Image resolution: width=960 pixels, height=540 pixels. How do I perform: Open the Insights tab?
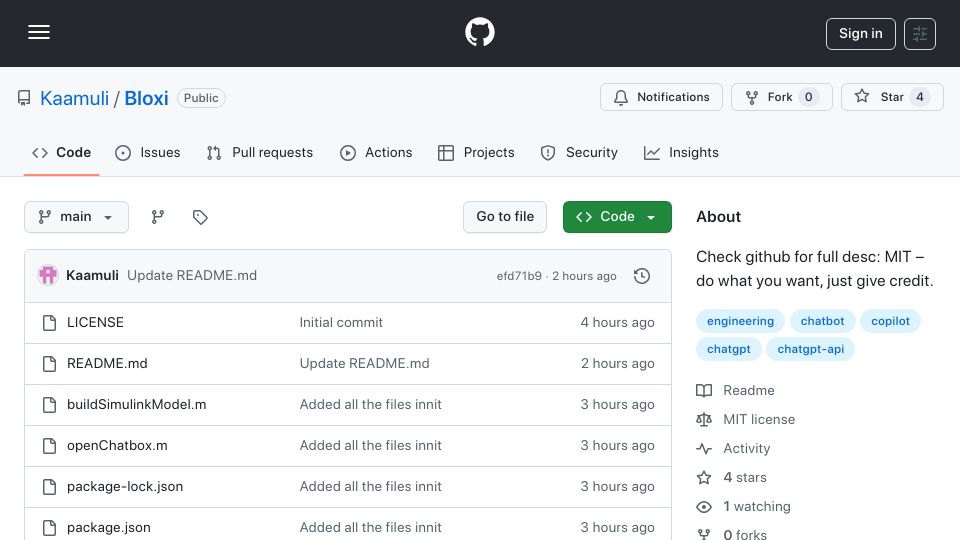point(681,152)
